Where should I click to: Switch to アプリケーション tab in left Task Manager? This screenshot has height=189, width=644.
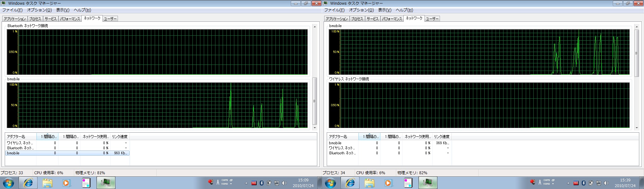pos(15,19)
